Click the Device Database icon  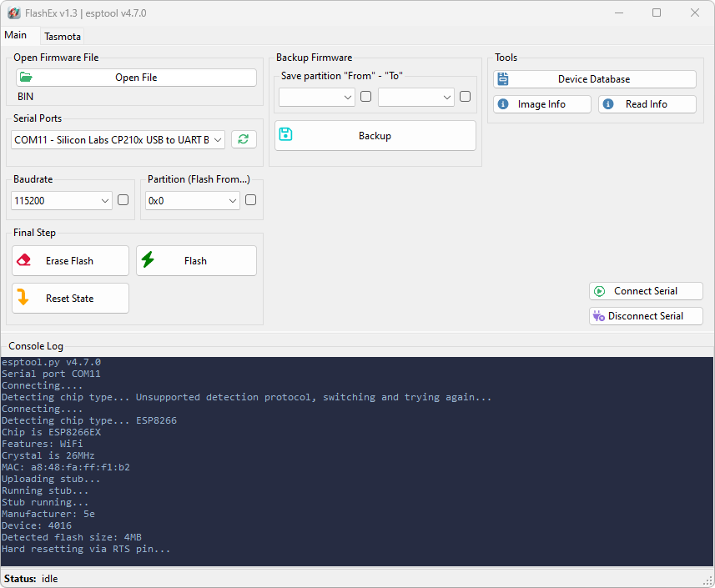coord(502,79)
